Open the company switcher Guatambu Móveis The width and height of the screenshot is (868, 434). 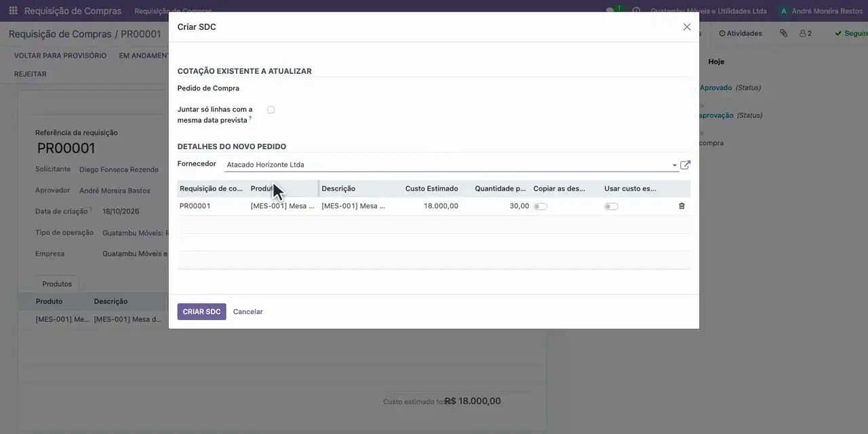[x=709, y=11]
